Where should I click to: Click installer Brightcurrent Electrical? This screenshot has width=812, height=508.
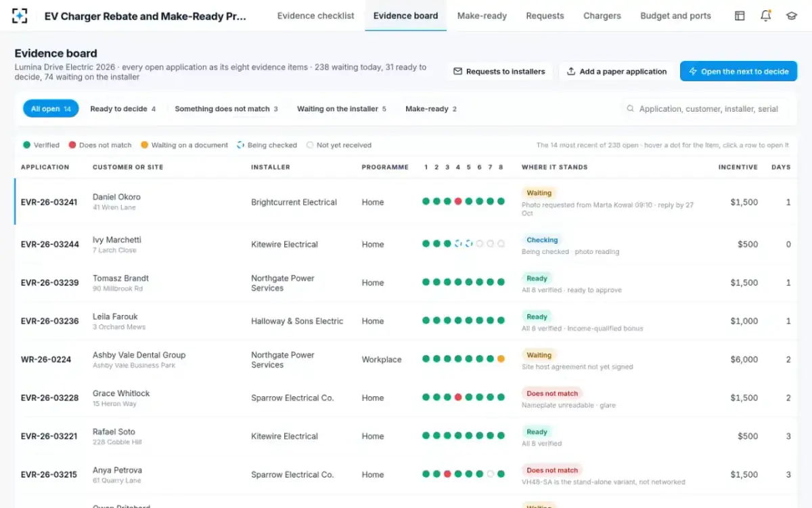(x=294, y=202)
